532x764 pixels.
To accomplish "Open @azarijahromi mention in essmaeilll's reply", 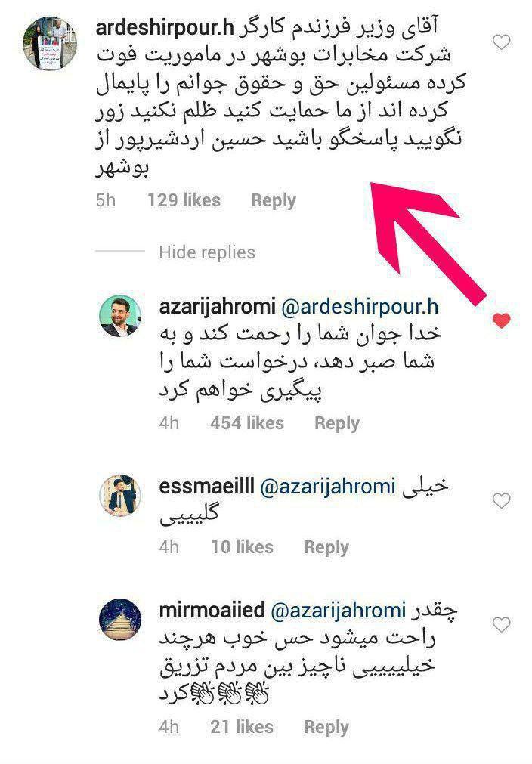I will coord(327,487).
